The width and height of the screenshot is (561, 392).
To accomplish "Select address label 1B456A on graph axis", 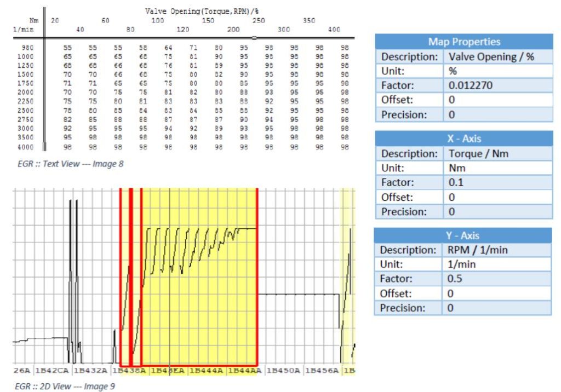I will (x=322, y=371).
